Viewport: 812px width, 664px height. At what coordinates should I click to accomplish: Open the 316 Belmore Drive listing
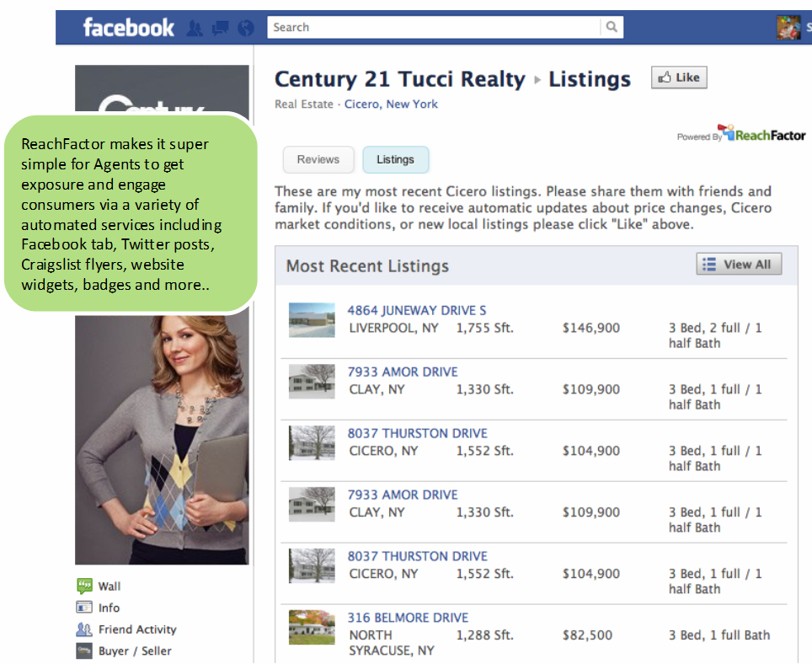pos(408,618)
